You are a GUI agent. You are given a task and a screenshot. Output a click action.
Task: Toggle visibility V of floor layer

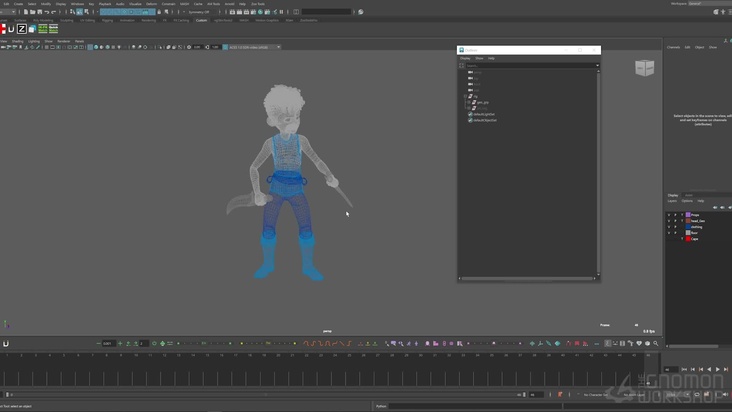click(x=669, y=232)
